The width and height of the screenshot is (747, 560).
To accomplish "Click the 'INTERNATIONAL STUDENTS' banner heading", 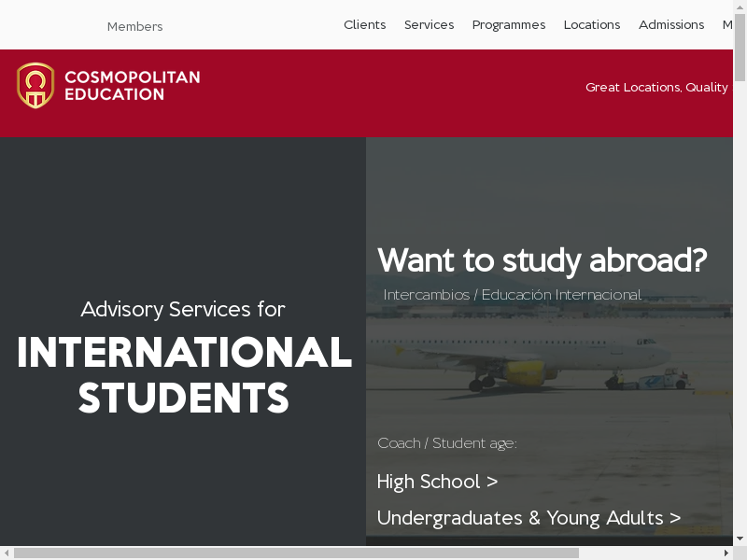I will point(184,375).
